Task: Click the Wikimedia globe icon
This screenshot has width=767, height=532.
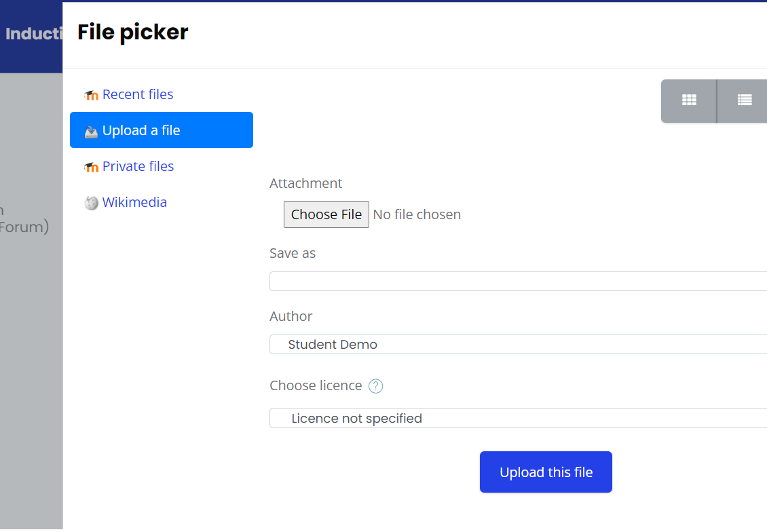Action: pos(92,203)
